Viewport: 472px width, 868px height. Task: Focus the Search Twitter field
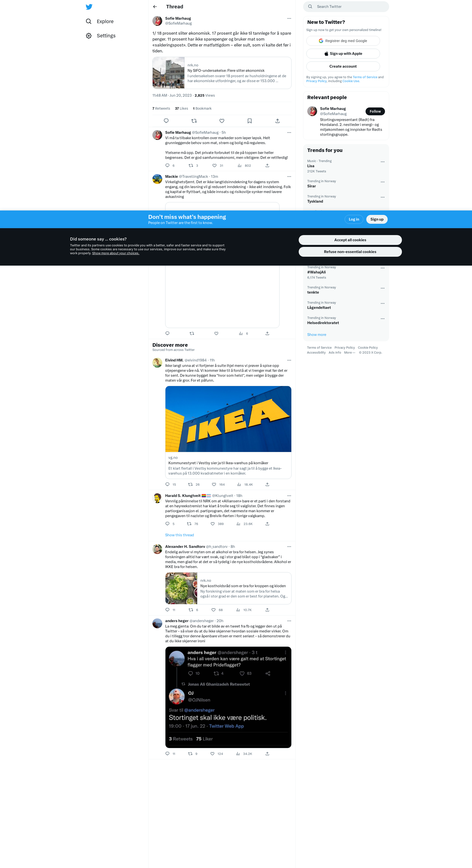346,7
